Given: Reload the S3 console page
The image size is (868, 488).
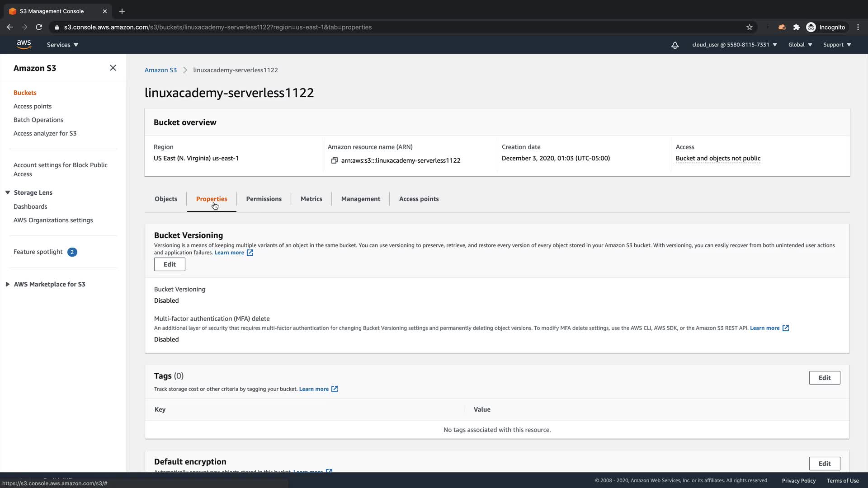Looking at the screenshot, I should pyautogui.click(x=39, y=27).
